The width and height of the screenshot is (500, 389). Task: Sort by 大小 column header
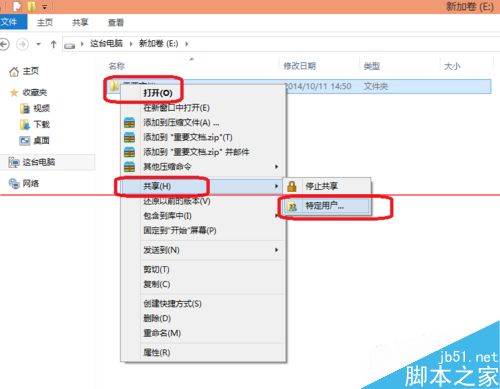click(x=452, y=66)
